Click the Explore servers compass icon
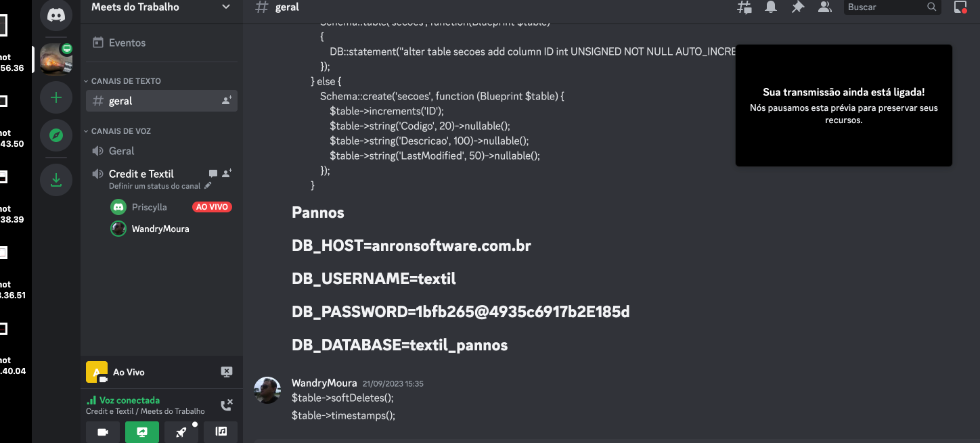 point(56,136)
